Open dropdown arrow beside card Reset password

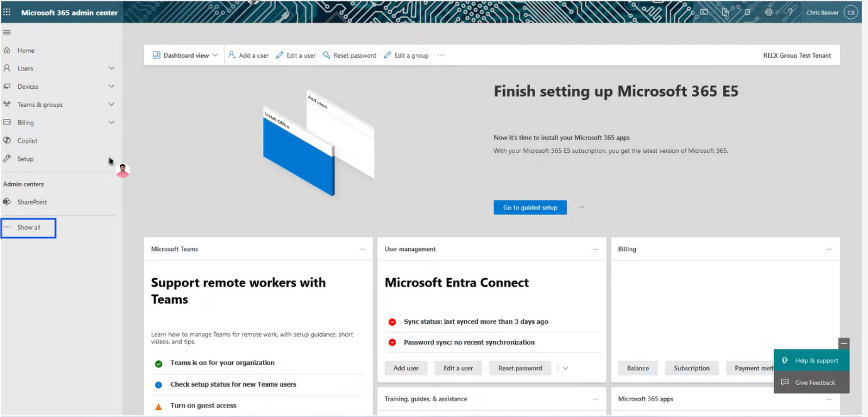point(565,368)
